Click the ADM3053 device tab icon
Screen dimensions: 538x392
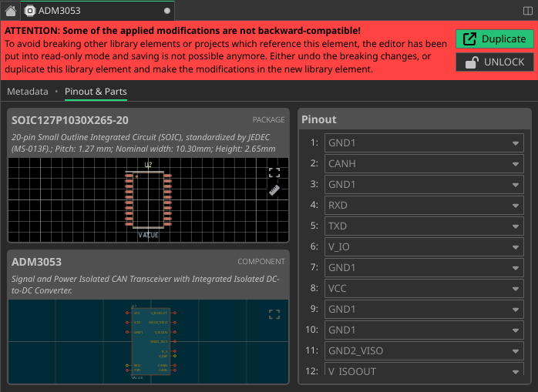30,11
